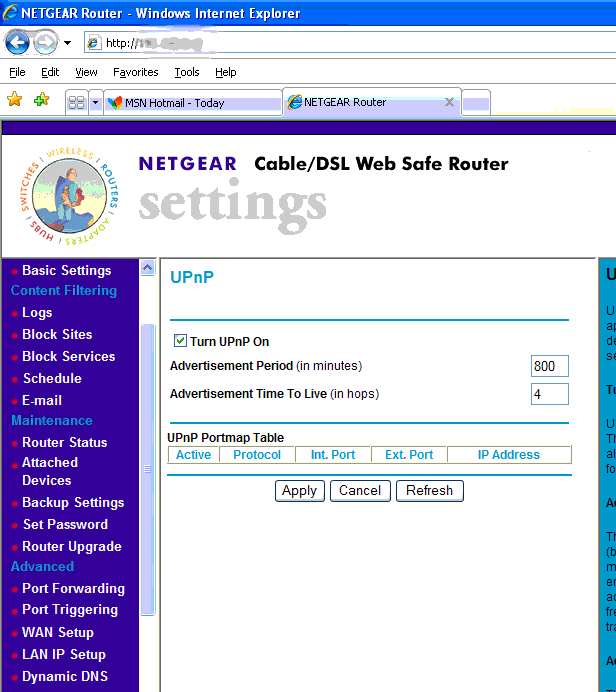
Task: Click the Advertisement Period input field
Action: click(549, 366)
